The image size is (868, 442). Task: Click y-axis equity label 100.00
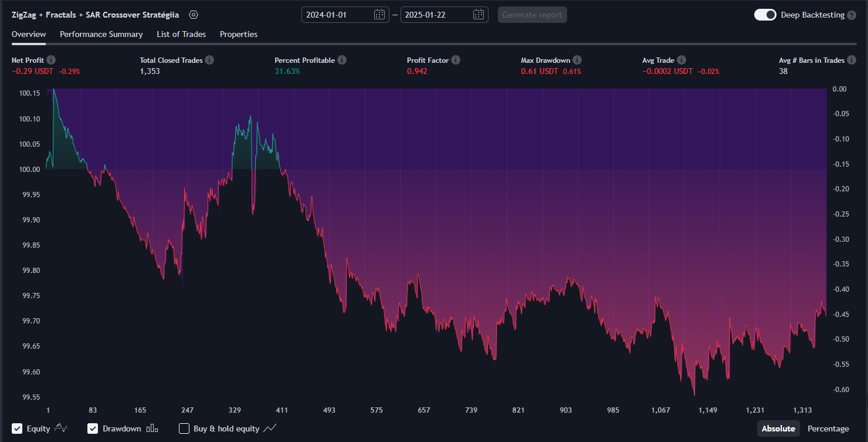click(x=29, y=169)
